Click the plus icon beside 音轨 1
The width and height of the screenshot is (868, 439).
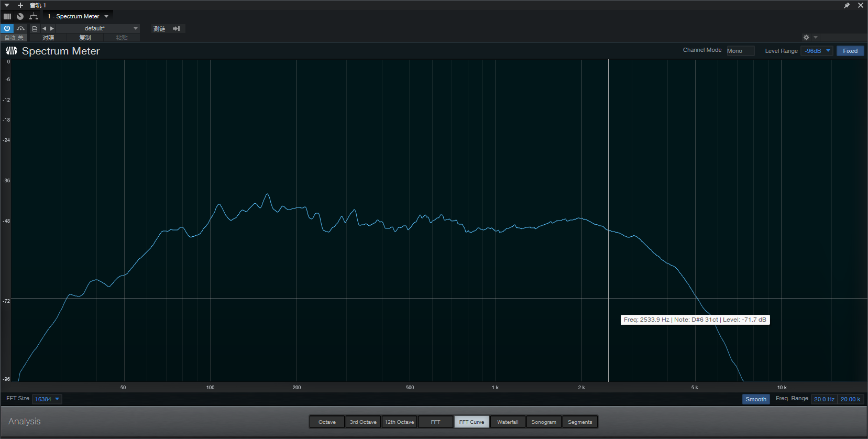[20, 5]
